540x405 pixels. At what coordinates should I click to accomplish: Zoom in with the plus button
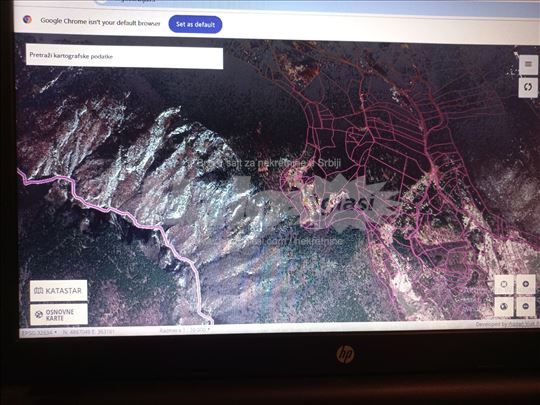click(525, 284)
